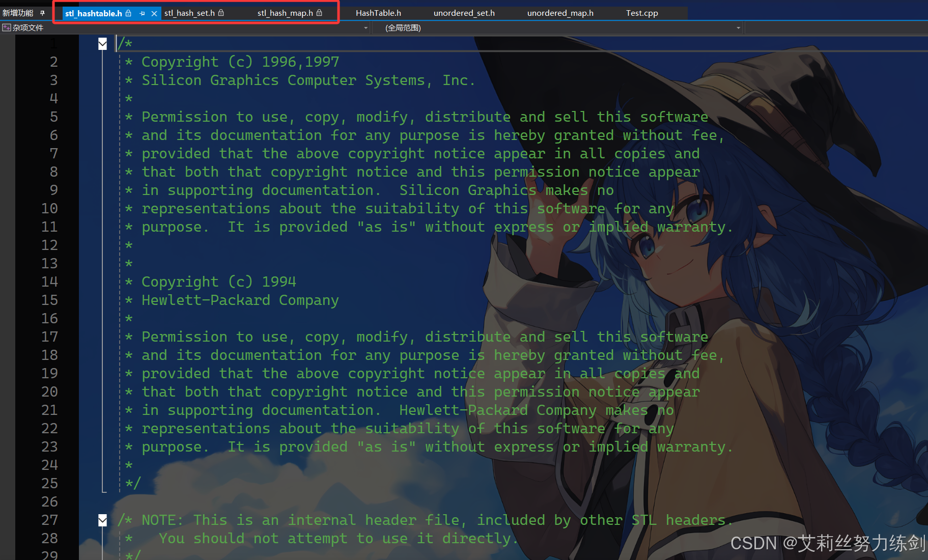Click text 'You should not attempt to use it directly.'

point(338,539)
